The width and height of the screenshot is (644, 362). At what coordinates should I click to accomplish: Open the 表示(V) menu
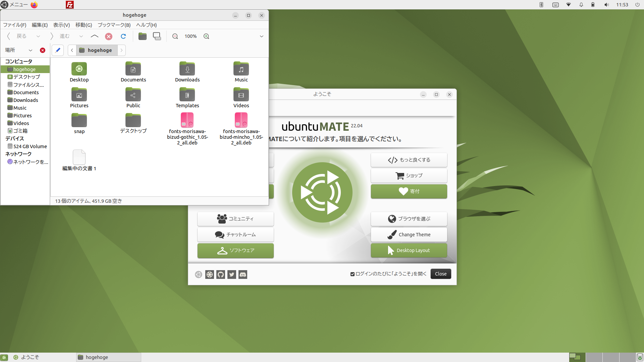(61, 25)
